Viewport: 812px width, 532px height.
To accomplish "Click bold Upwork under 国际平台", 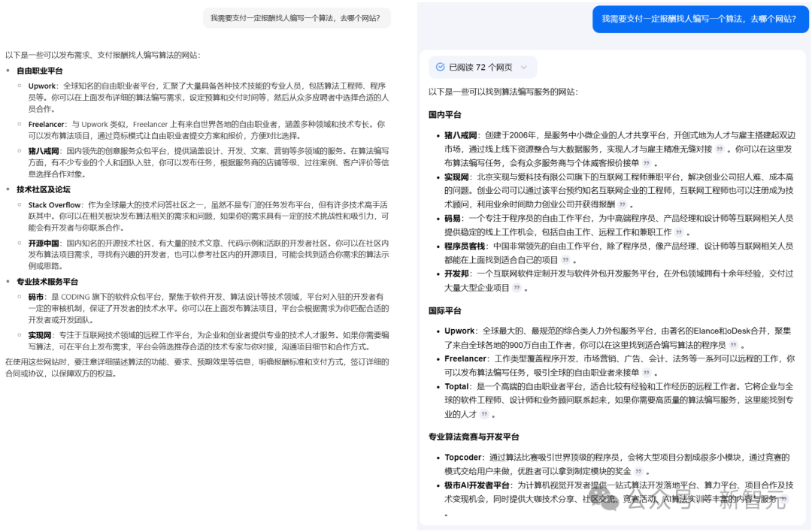I will pos(459,331).
